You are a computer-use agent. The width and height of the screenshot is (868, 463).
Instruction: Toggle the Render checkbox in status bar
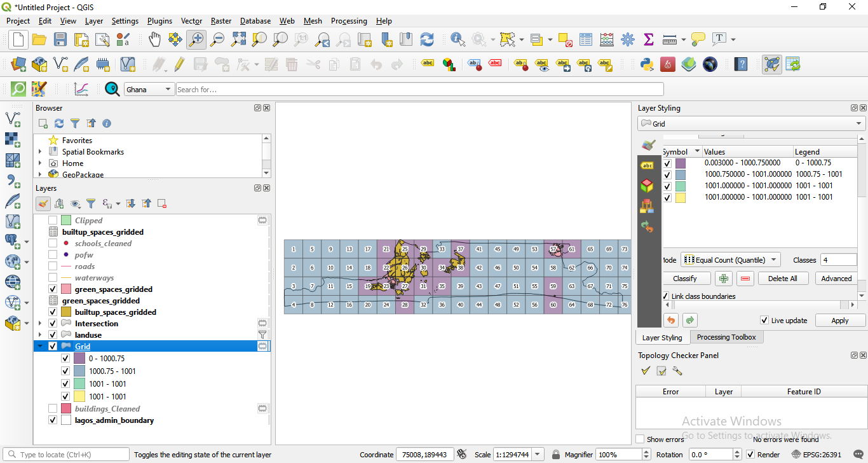pyautogui.click(x=751, y=455)
